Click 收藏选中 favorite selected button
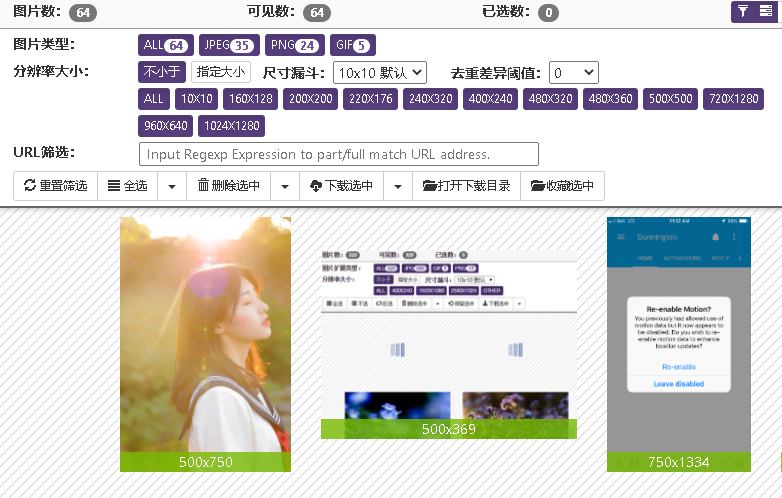Viewport: 782px width, 498px height. (563, 186)
